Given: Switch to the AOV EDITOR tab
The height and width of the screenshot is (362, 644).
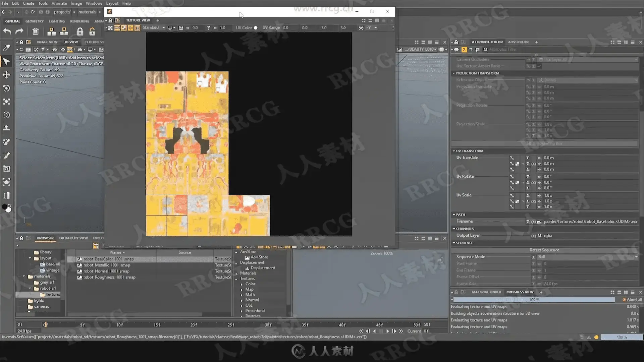Looking at the screenshot, I should [518, 42].
